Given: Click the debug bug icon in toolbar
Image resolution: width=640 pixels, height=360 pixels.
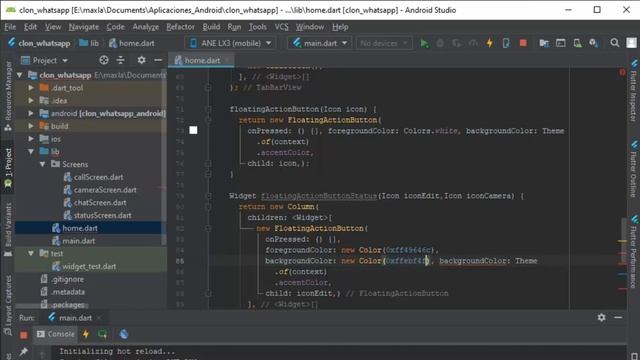Looking at the screenshot, I should coord(440,43).
